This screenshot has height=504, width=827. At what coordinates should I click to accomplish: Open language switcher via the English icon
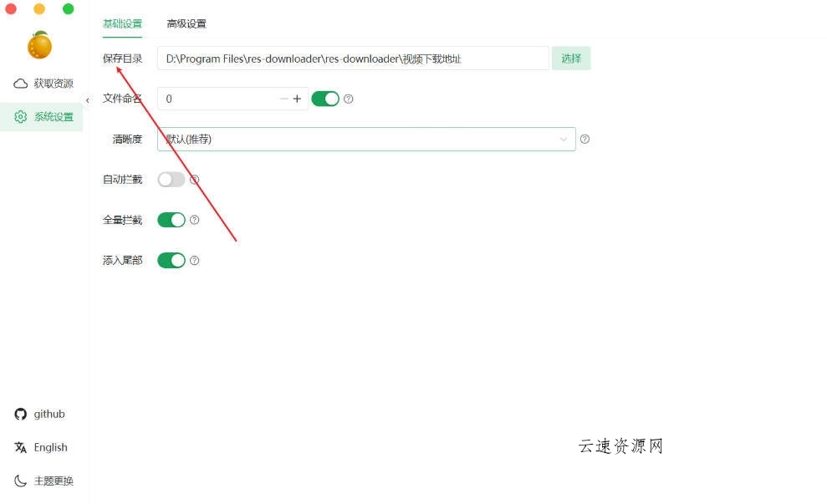(x=20, y=447)
